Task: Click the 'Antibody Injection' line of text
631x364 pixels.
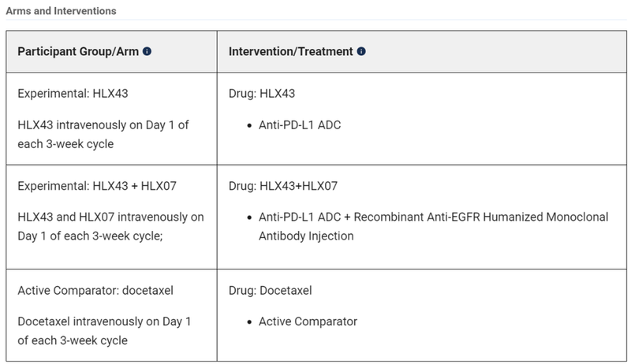Action: click(x=307, y=236)
